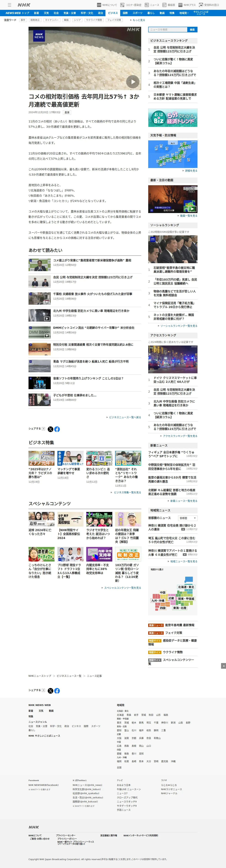Click the NHK logo in the header

tap(24, 5)
